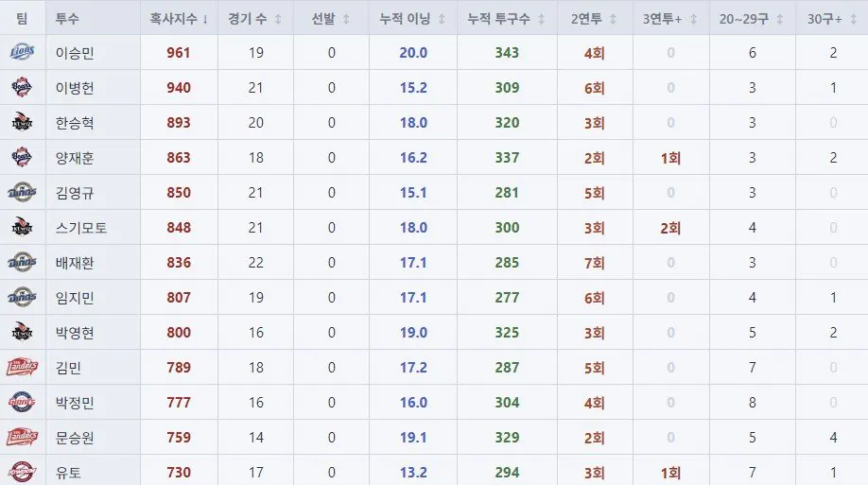Click 누적 이닝 value 19.1
Screen dimensions: 868x485
[413, 438]
